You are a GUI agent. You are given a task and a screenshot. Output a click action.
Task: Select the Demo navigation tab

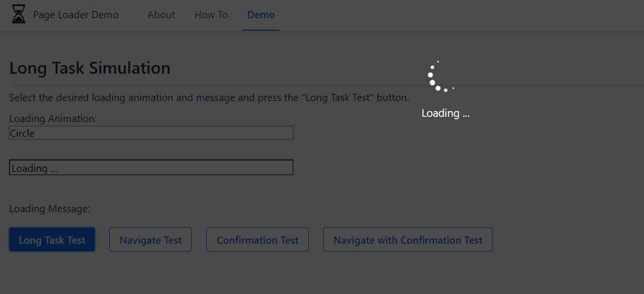[261, 15]
